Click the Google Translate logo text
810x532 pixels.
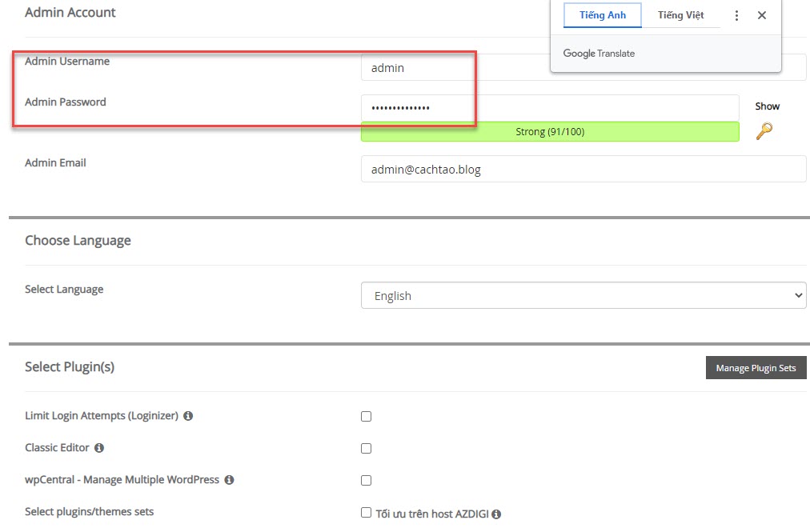click(599, 53)
